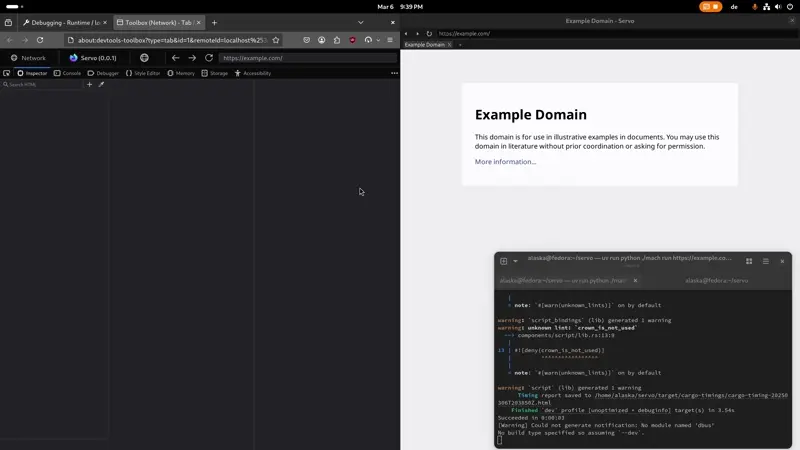Click the add node plus icon

pos(89,85)
